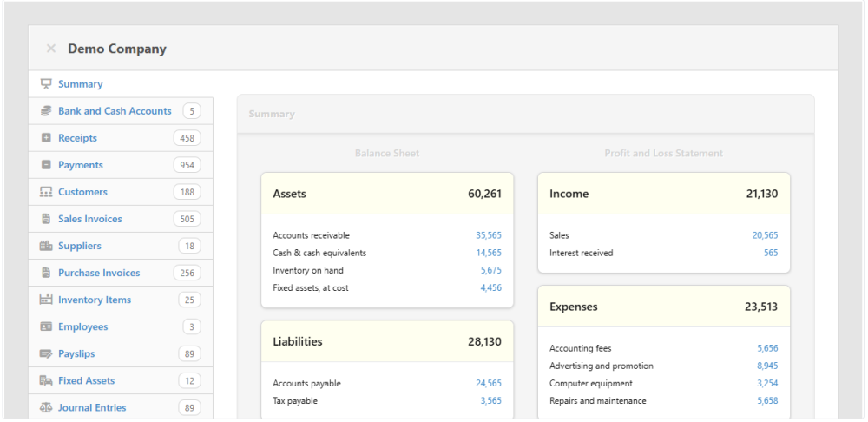Click the 12 Fixed Assets count badge
This screenshot has width=868, height=422.
pos(189,380)
